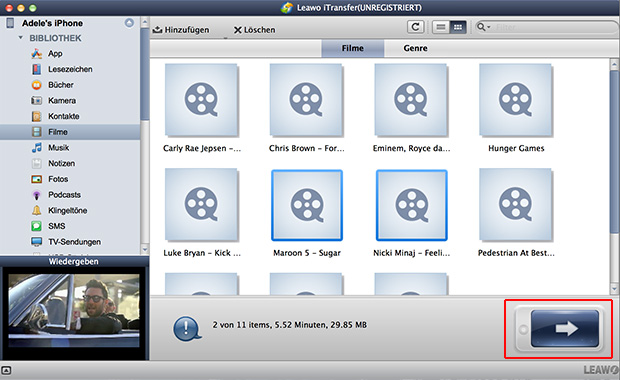This screenshot has width=620, height=380.
Task: Select the Pedestrian At Best thumbnail
Action: [x=516, y=205]
